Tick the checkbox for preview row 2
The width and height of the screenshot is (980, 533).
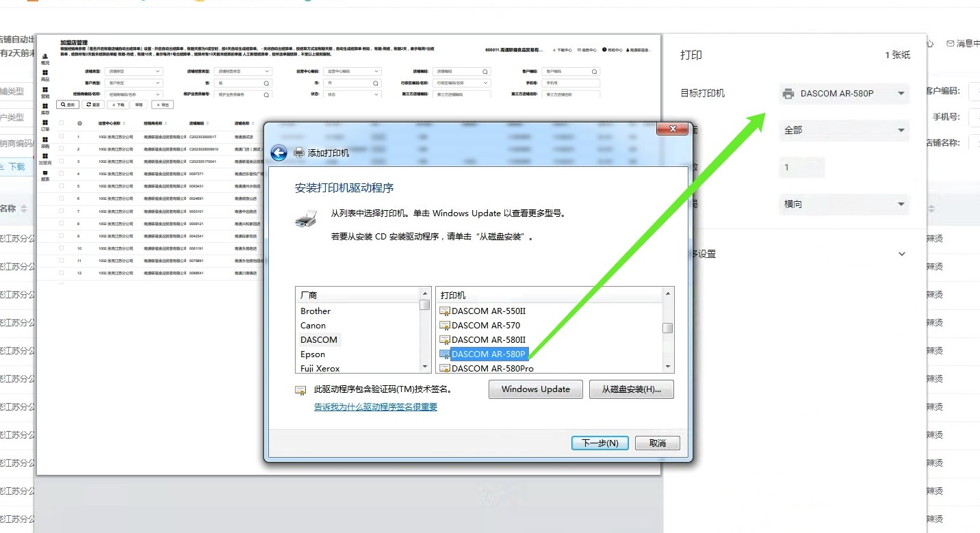[x=62, y=149]
